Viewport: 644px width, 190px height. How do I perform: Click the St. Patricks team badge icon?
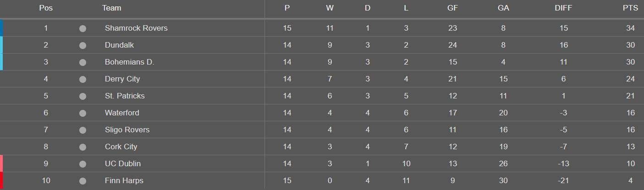coord(83,96)
